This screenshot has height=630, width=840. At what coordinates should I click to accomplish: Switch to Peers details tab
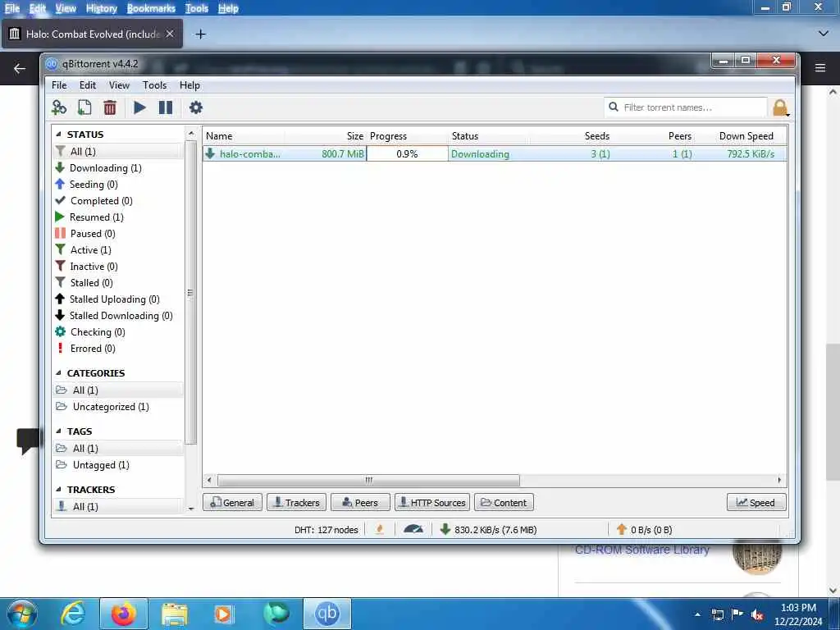pyautogui.click(x=360, y=503)
